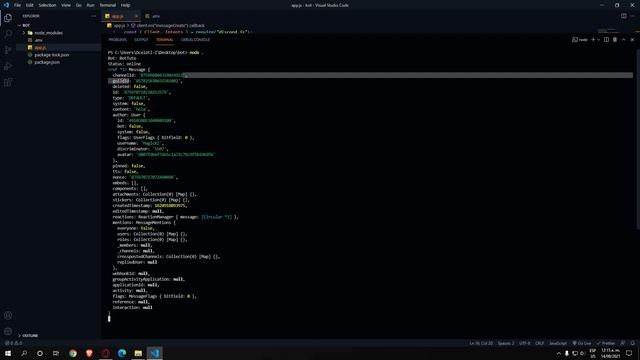Change file encoding UTF-8 status item
Image resolution: width=640 pixels, height=360 pixels.
coord(524,343)
